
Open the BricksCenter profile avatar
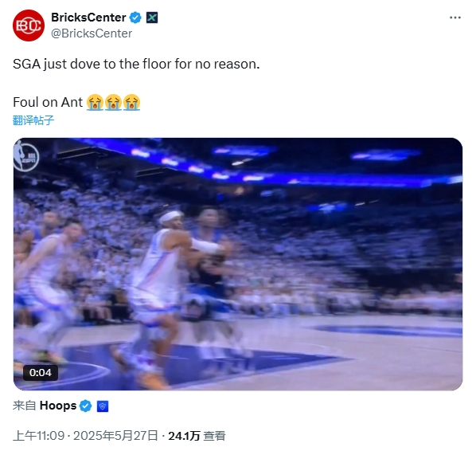pyautogui.click(x=29, y=25)
